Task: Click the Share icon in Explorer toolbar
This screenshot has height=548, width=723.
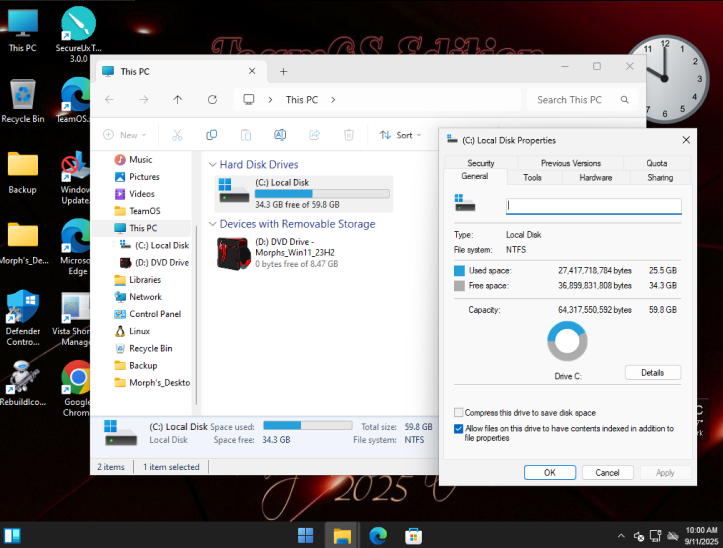Action: (314, 135)
